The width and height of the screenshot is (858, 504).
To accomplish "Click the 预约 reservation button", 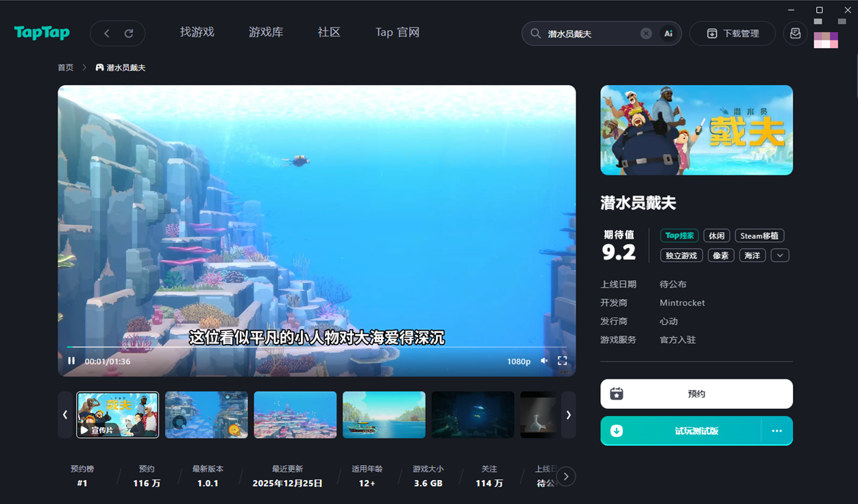I will pyautogui.click(x=696, y=393).
